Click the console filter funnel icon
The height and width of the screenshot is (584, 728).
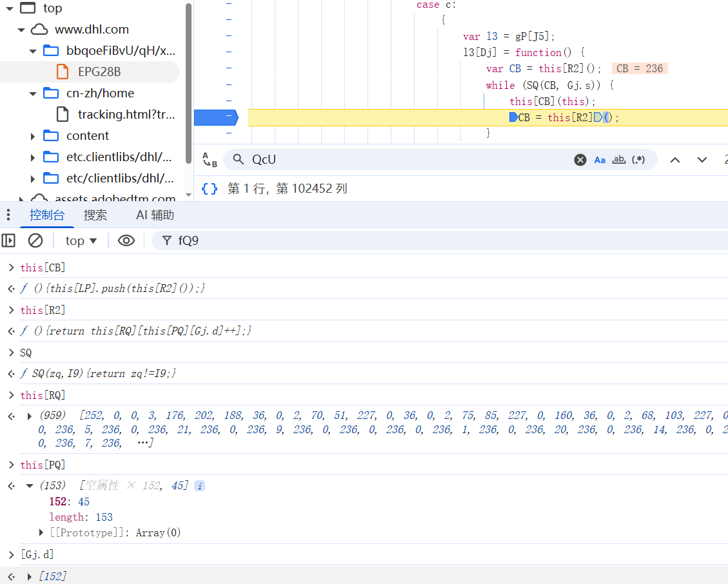(x=166, y=240)
